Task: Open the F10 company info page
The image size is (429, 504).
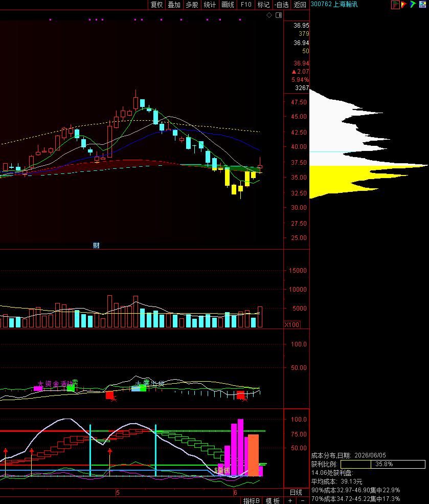Action: point(245,5)
